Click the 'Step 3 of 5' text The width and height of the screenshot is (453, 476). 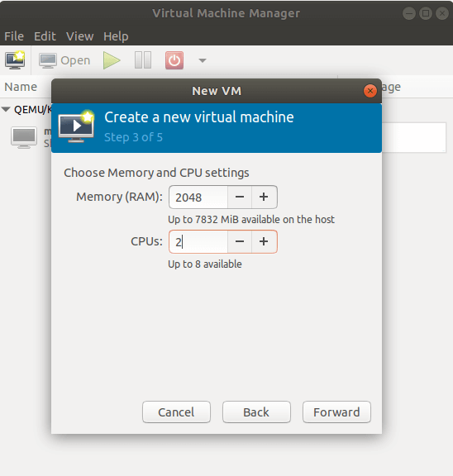pos(133,137)
